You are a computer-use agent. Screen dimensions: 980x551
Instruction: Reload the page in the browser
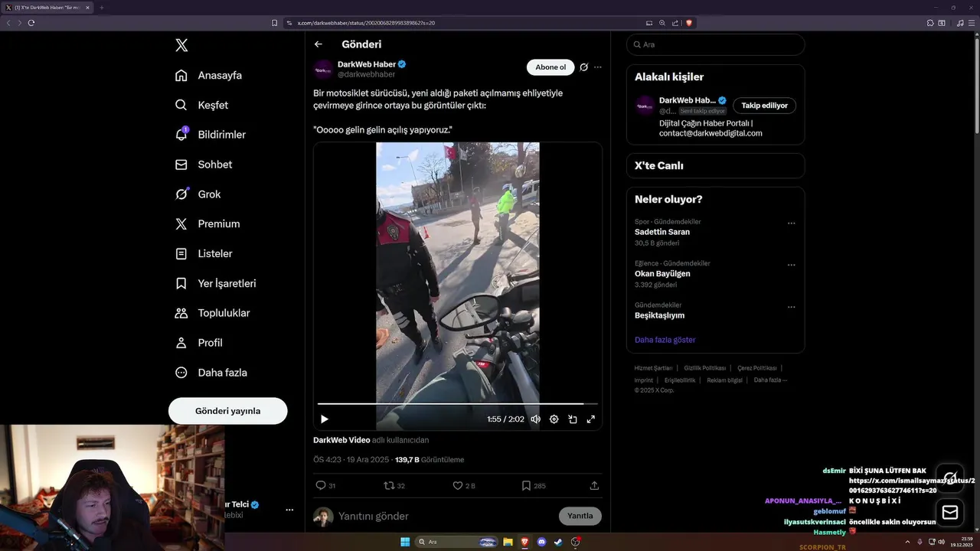(x=31, y=23)
